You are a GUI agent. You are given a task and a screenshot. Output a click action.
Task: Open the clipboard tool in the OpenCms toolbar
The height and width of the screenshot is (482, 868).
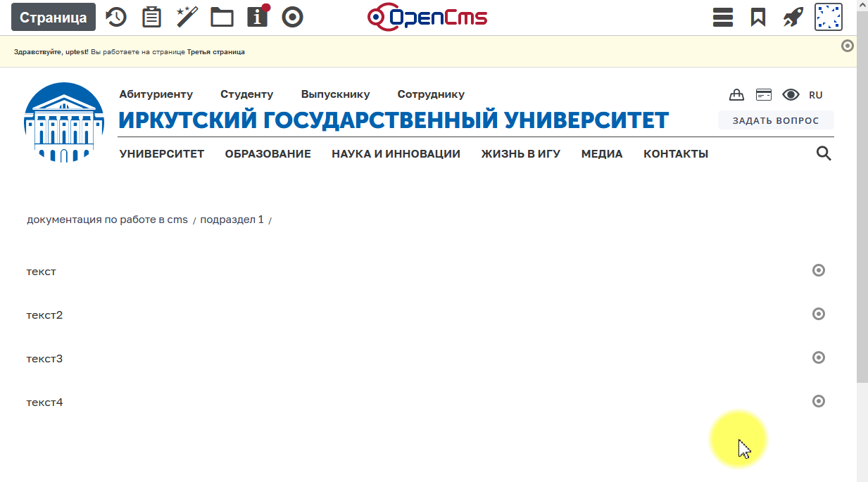[151, 16]
